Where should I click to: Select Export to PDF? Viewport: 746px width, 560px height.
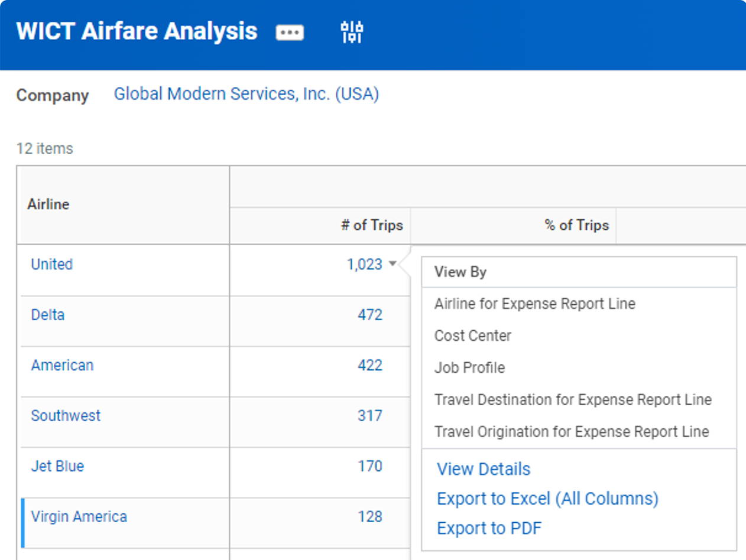[x=489, y=528]
